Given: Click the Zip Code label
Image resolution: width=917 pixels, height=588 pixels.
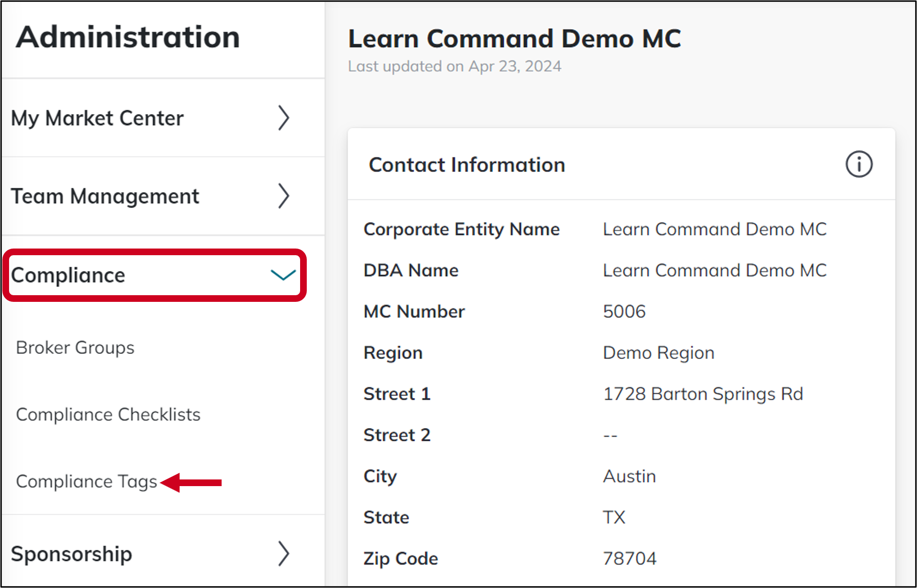Looking at the screenshot, I should tap(401, 559).
